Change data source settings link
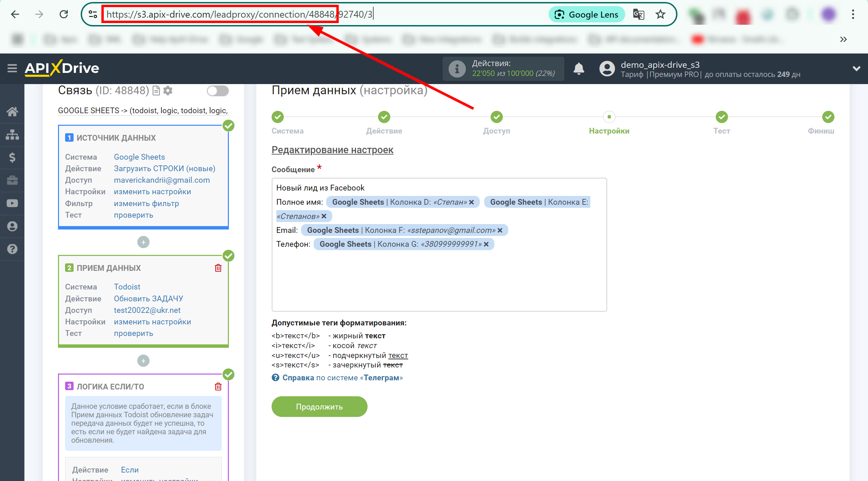This screenshot has height=481, width=868. [152, 192]
